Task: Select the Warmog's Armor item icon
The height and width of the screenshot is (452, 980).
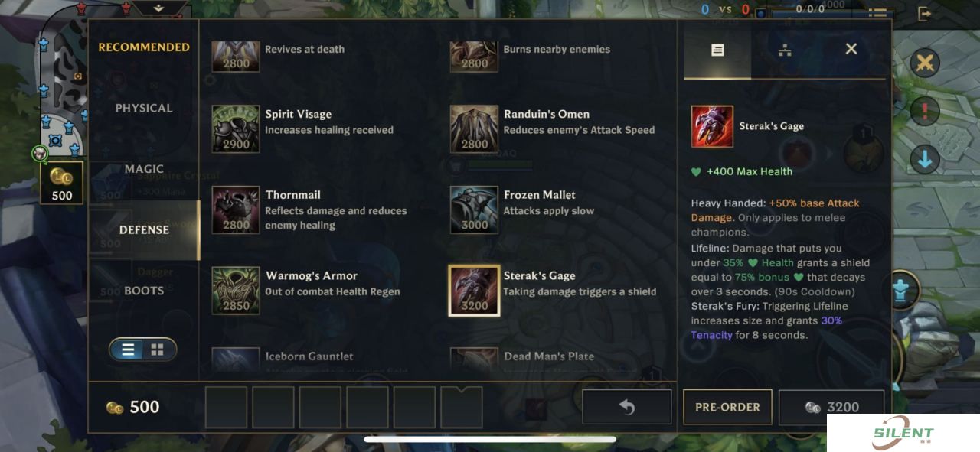Action: (x=236, y=291)
